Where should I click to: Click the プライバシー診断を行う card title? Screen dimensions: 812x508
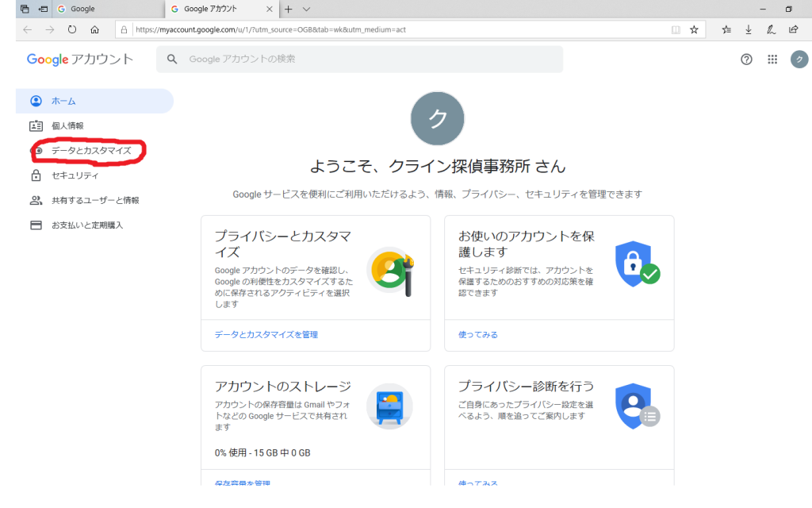(x=526, y=387)
